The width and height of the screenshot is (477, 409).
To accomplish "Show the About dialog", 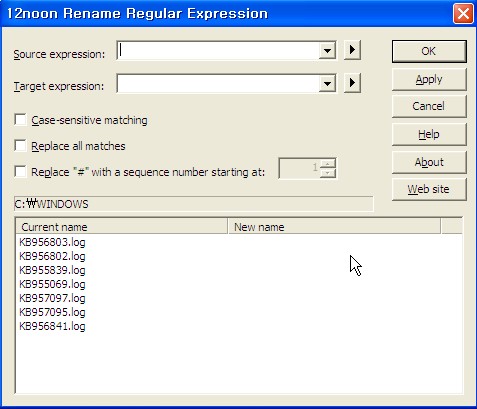I will coord(429,162).
